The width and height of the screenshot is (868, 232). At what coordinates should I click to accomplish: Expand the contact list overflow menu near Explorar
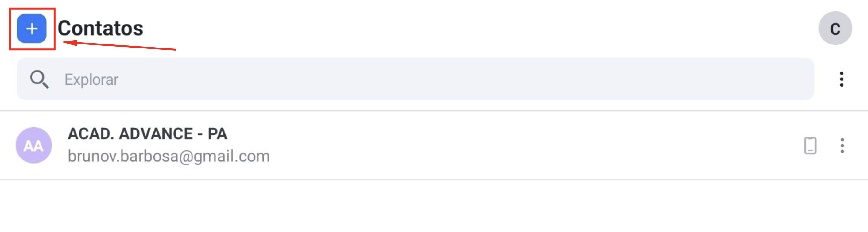point(841,79)
